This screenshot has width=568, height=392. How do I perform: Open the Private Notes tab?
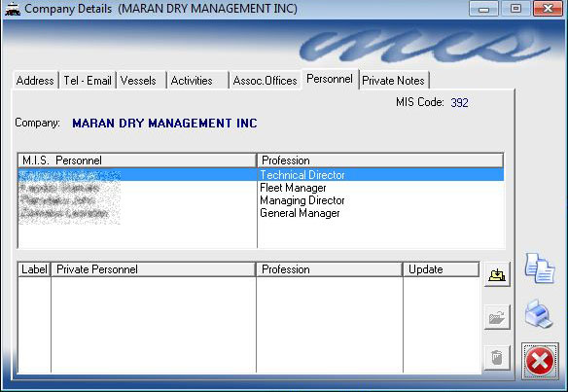pos(393,80)
